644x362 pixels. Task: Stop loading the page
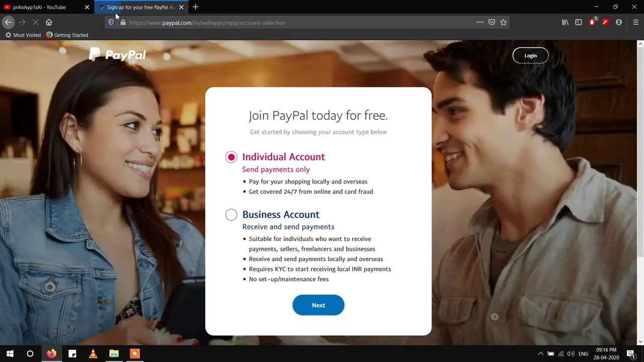pos(35,22)
